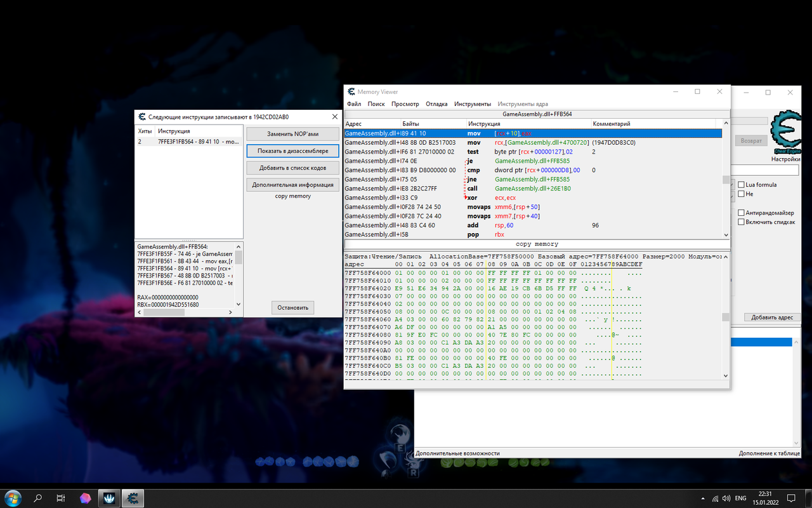Image resolution: width=812 pixels, height=508 pixels.
Task: Open the Windows Start orb
Action: (x=13, y=497)
